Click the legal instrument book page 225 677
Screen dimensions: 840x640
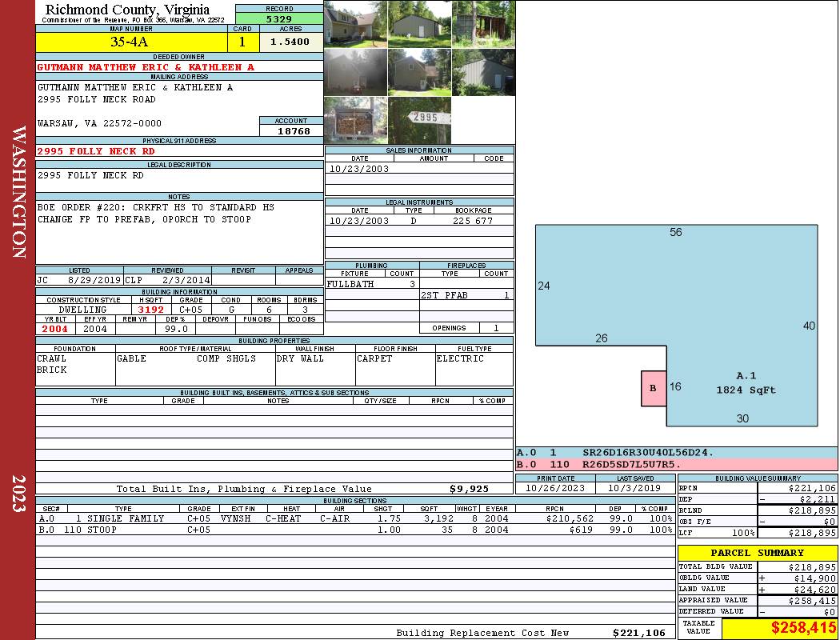click(472, 221)
